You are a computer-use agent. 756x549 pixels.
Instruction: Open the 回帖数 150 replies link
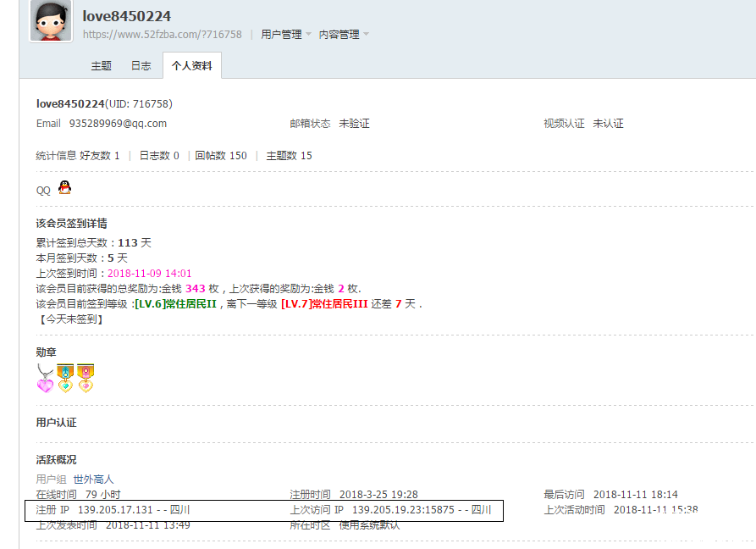click(x=221, y=156)
